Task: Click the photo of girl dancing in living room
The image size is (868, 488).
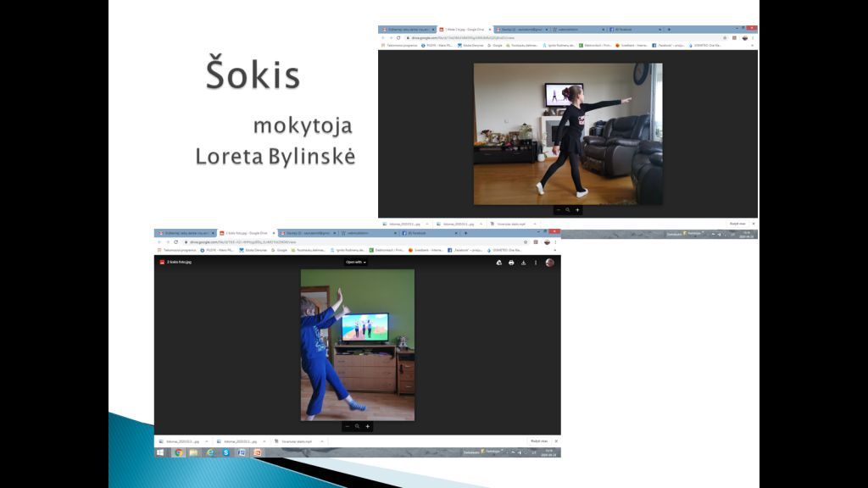Action: (568, 134)
